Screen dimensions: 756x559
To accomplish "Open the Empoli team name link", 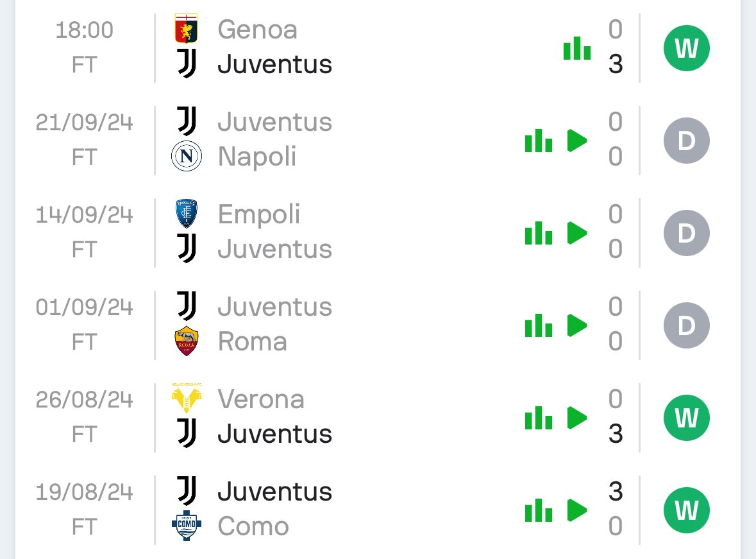I will [259, 214].
